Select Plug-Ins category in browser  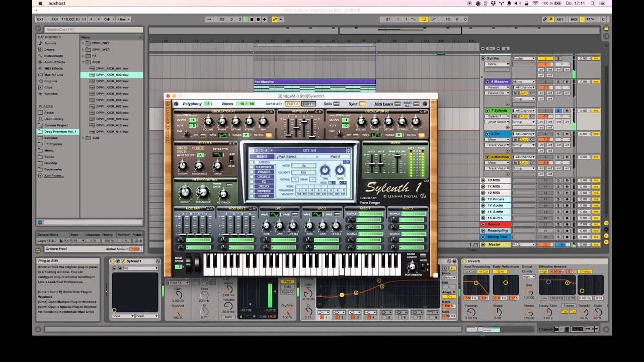pos(50,81)
